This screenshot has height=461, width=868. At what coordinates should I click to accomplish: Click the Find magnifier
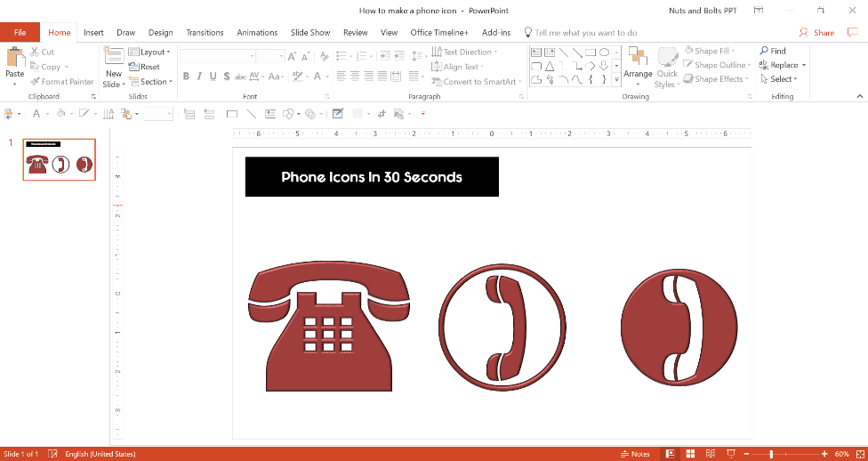(764, 51)
